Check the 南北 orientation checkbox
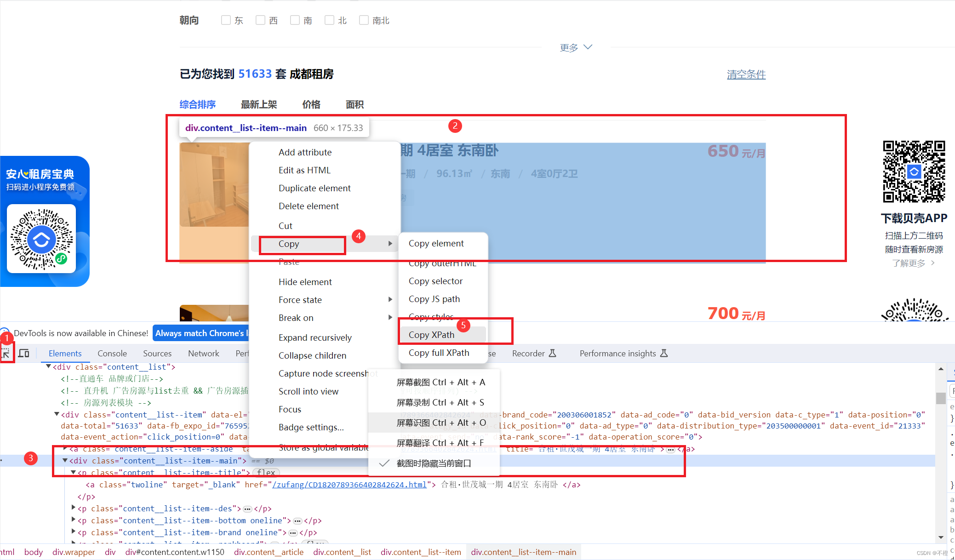 [364, 20]
